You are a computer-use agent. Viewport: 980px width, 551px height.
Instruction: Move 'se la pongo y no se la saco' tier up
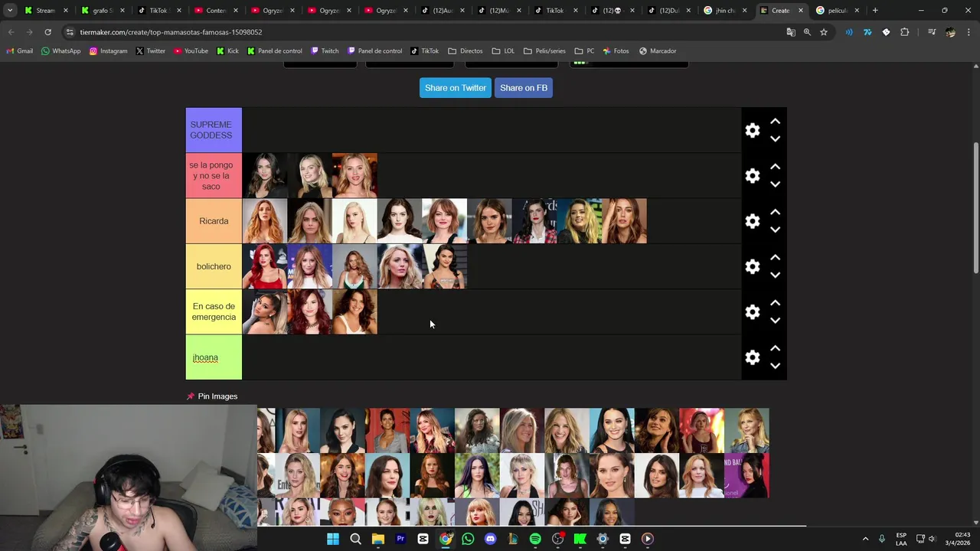click(775, 167)
